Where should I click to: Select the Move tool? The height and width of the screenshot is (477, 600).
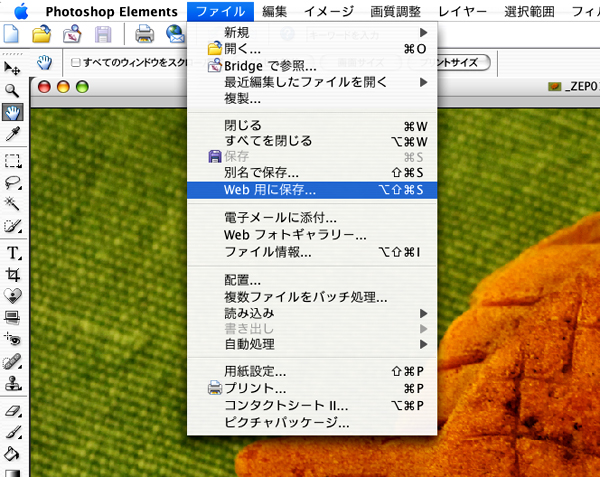point(12,68)
